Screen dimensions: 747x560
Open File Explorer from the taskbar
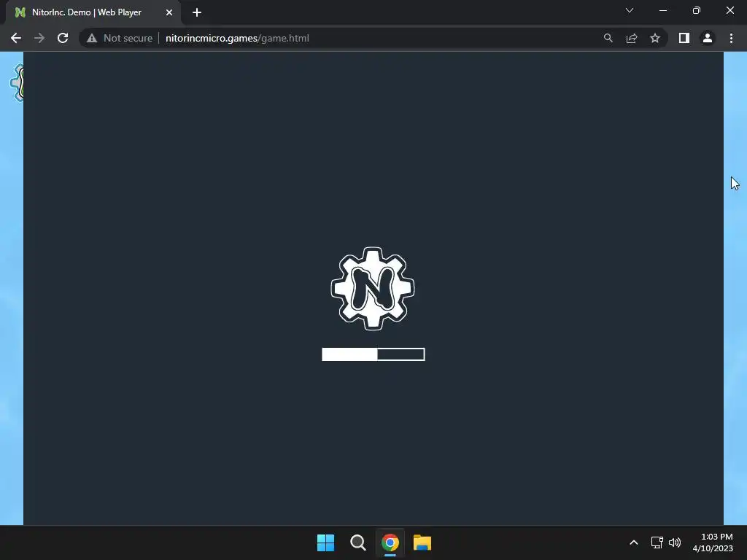(422, 542)
